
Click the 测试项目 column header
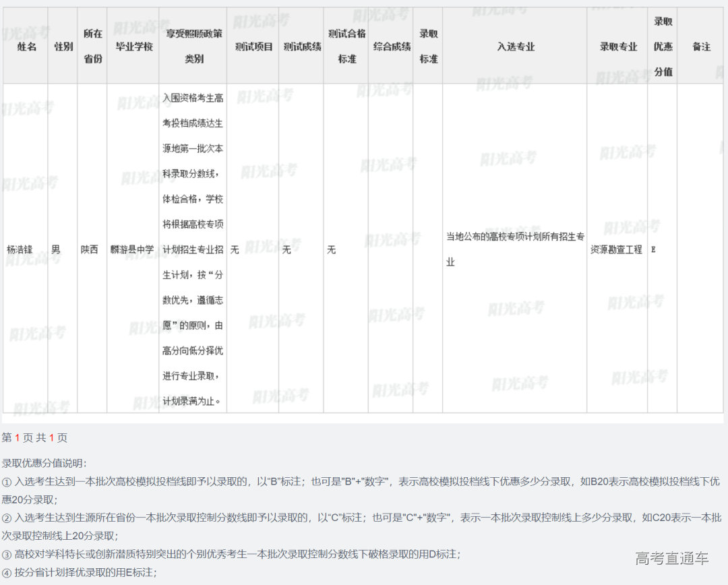(x=253, y=47)
